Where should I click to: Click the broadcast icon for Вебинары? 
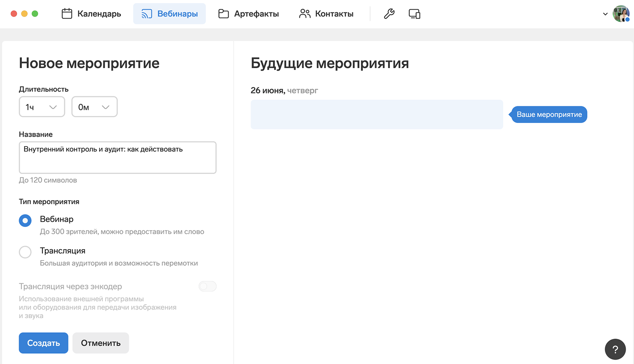tap(147, 14)
